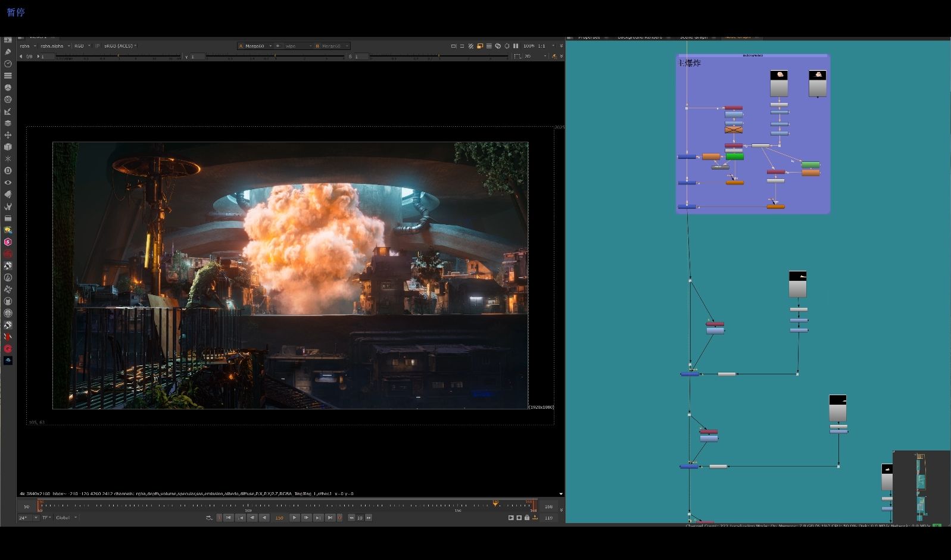Open the RGB display mode dropdown
The image size is (951, 560).
click(x=82, y=46)
